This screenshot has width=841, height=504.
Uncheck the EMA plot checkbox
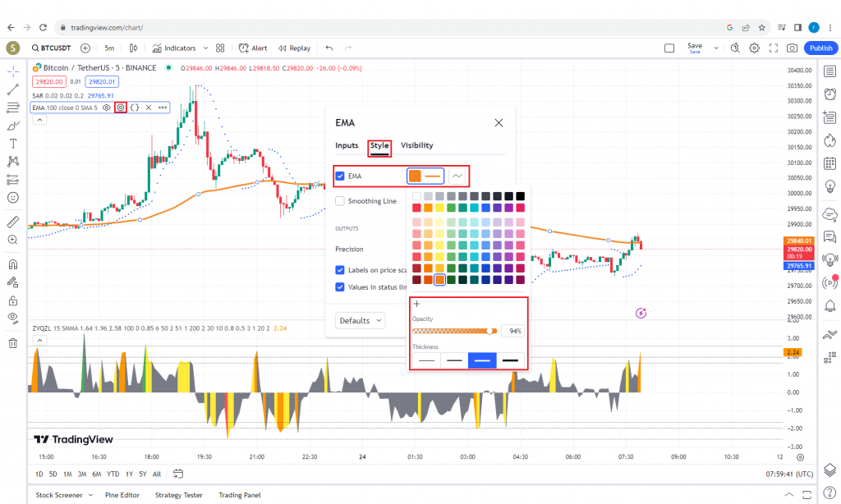click(x=340, y=176)
